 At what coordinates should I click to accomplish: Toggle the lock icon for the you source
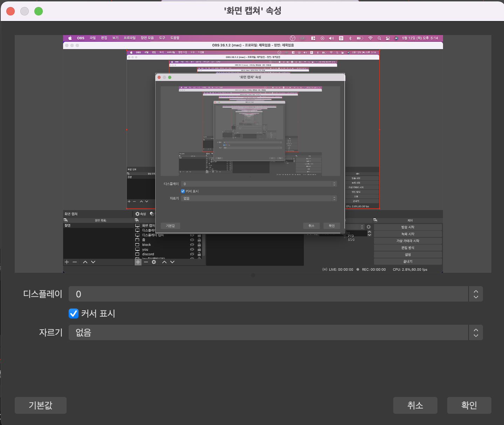pos(199,249)
